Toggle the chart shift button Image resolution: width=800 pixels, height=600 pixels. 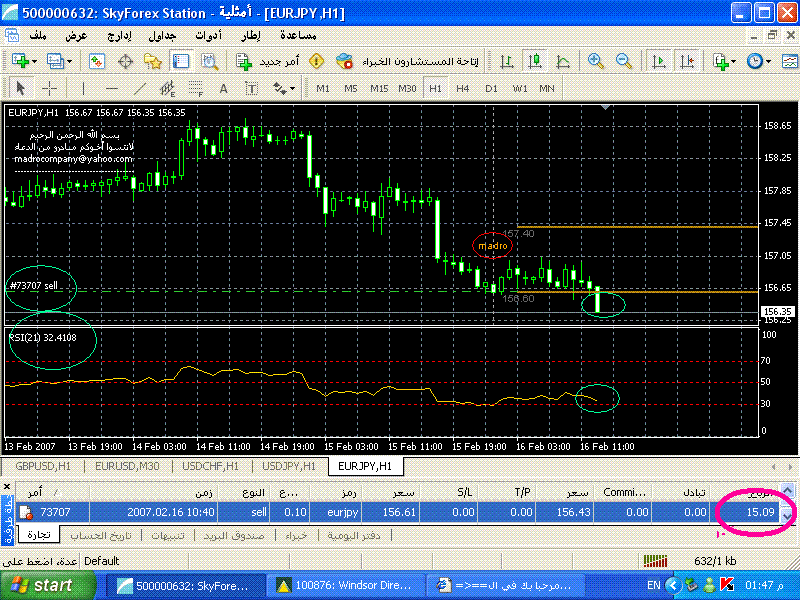[x=687, y=61]
